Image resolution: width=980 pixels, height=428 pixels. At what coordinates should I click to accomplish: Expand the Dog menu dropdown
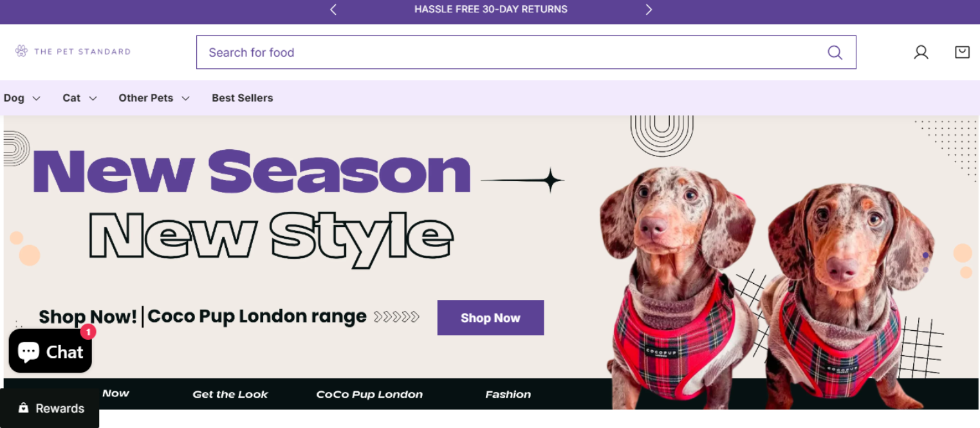click(22, 98)
